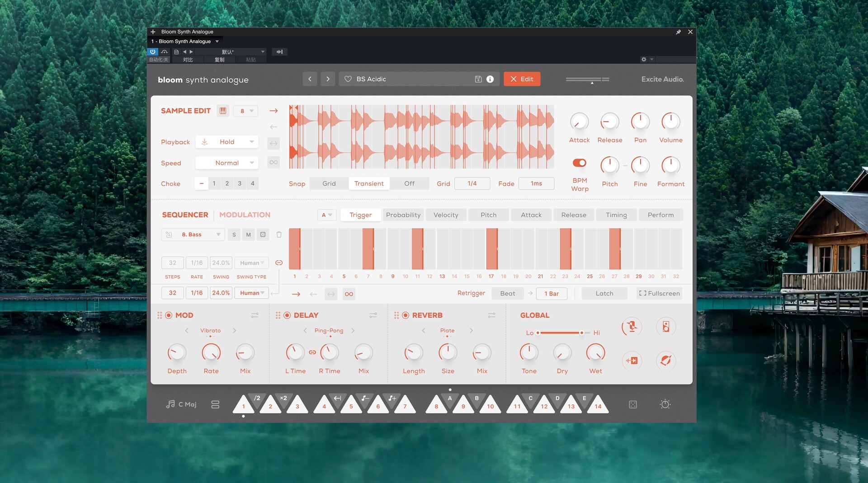Mute the 8. Bass lane
The image size is (868, 483).
point(248,234)
